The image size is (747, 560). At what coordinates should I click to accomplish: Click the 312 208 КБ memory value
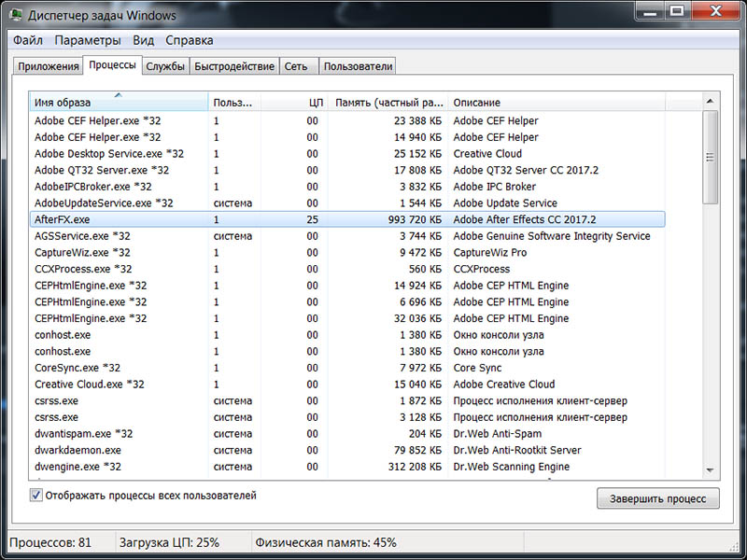(415, 467)
